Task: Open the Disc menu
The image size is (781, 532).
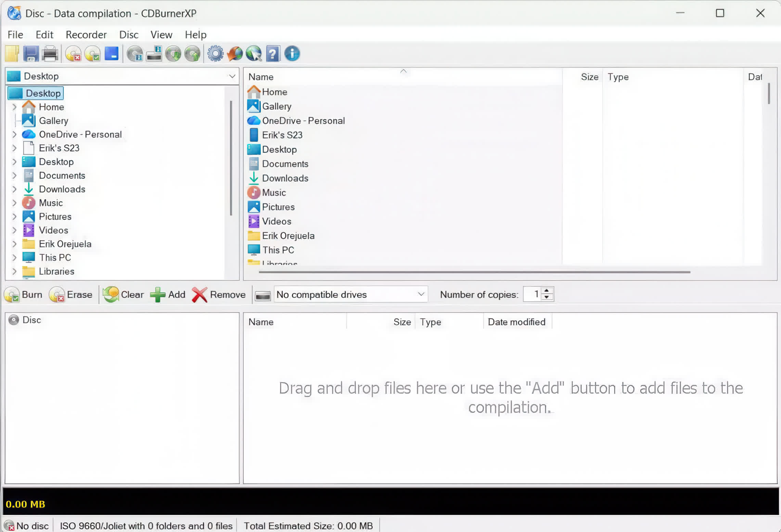Action: [x=129, y=35]
